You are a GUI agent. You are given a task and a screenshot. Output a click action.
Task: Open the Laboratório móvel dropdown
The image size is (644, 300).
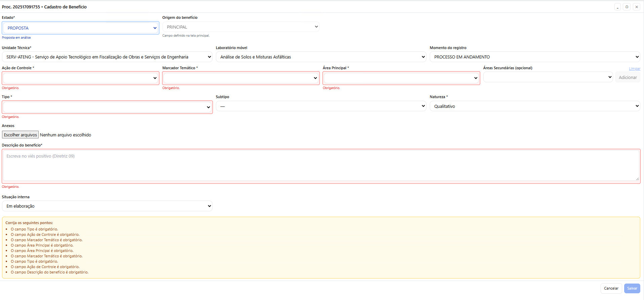point(321,57)
